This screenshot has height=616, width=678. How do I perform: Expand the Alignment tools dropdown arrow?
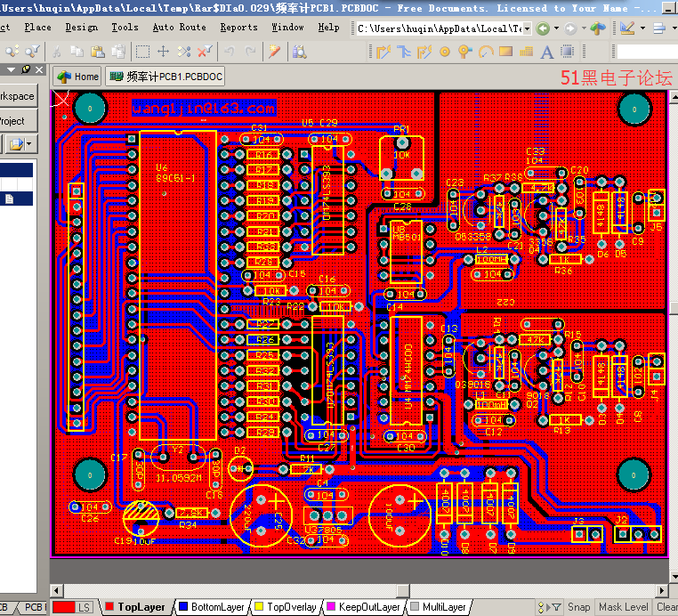(x=674, y=28)
